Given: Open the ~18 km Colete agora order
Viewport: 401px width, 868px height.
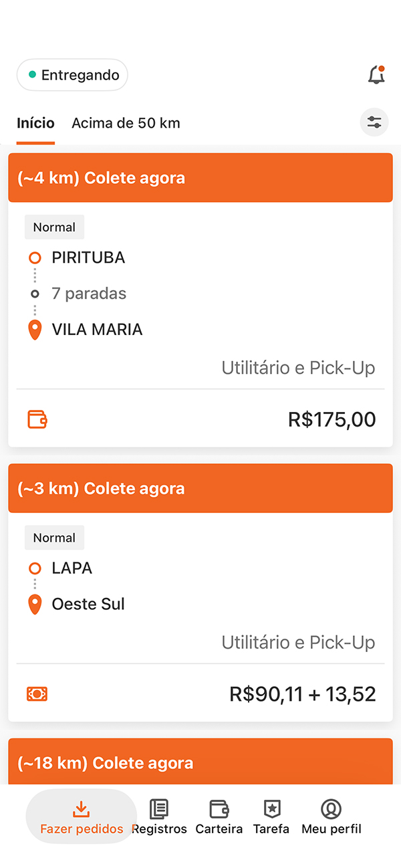Looking at the screenshot, I should [200, 762].
